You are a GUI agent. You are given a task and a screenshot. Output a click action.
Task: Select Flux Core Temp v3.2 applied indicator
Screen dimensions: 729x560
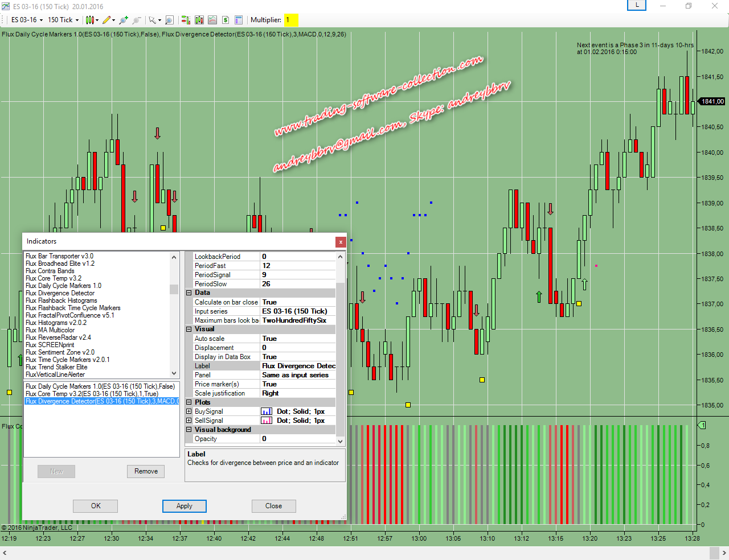click(x=92, y=394)
